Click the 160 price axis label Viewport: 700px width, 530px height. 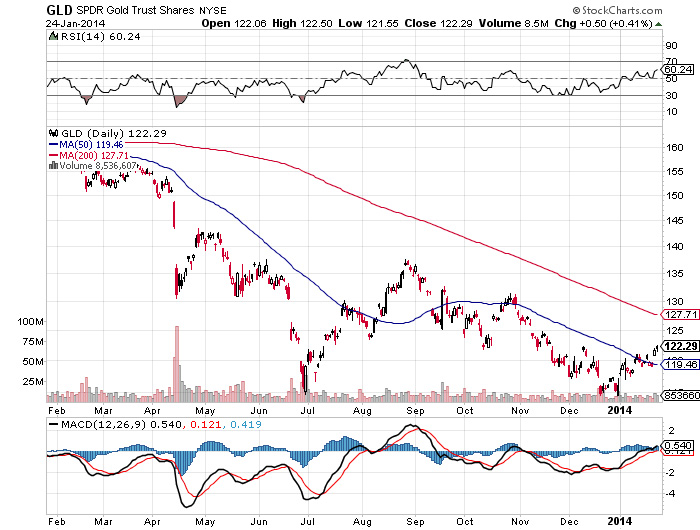click(x=675, y=148)
